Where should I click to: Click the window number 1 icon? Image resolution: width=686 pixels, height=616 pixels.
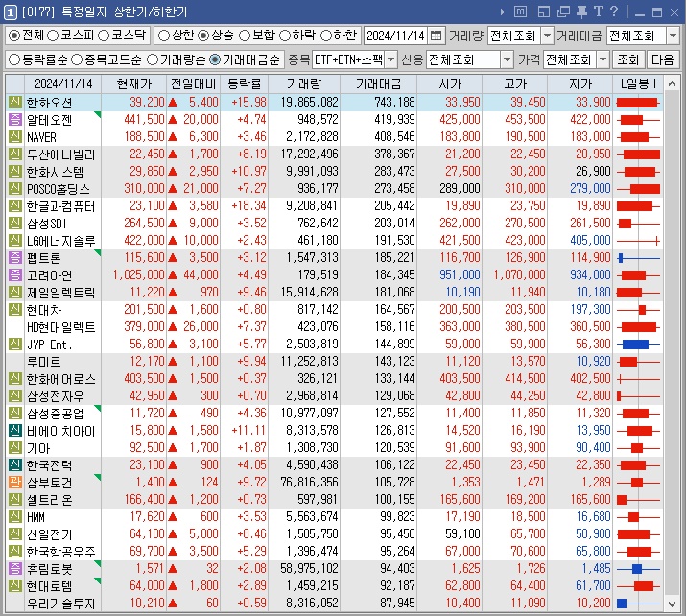click(10, 12)
